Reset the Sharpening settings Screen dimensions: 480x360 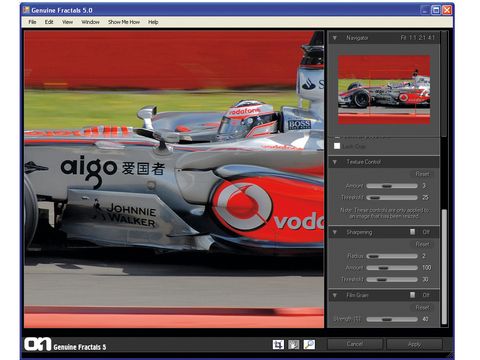tap(422, 244)
